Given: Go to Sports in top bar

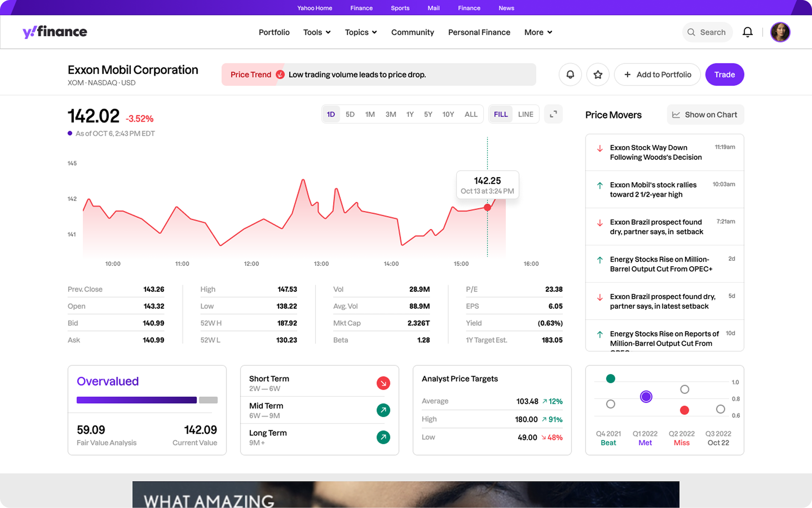Looking at the screenshot, I should coord(400,8).
